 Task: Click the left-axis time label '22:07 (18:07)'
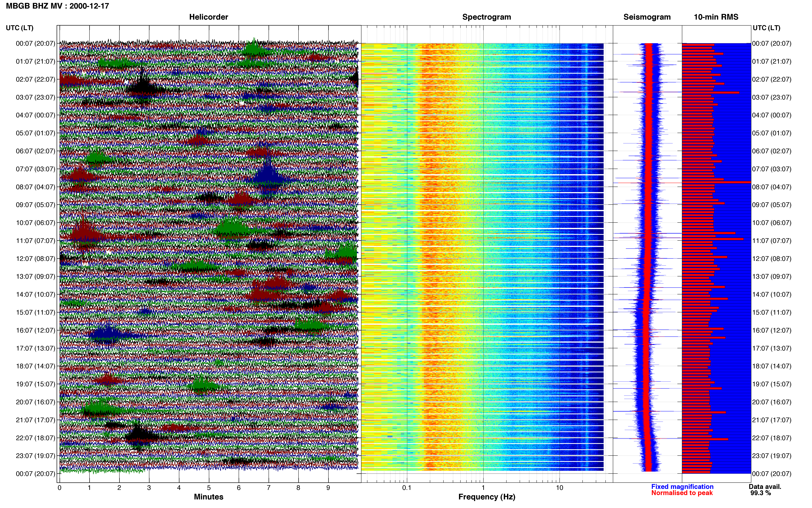(x=35, y=438)
